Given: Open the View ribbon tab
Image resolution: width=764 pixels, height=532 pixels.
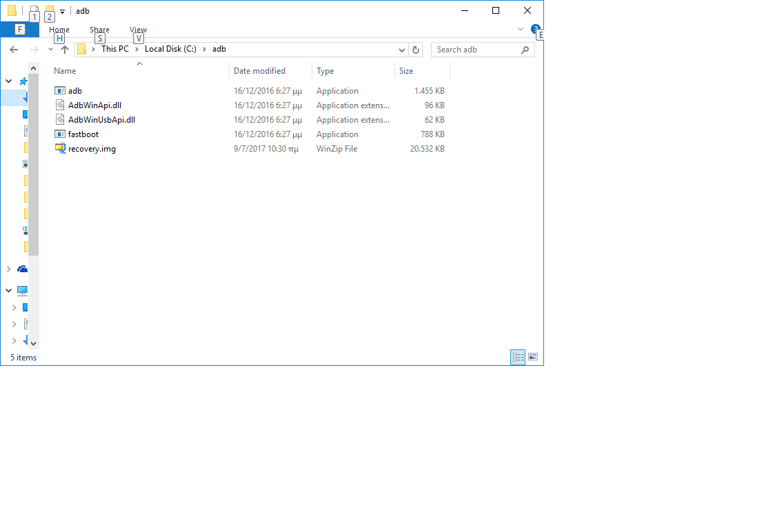Looking at the screenshot, I should (138, 30).
